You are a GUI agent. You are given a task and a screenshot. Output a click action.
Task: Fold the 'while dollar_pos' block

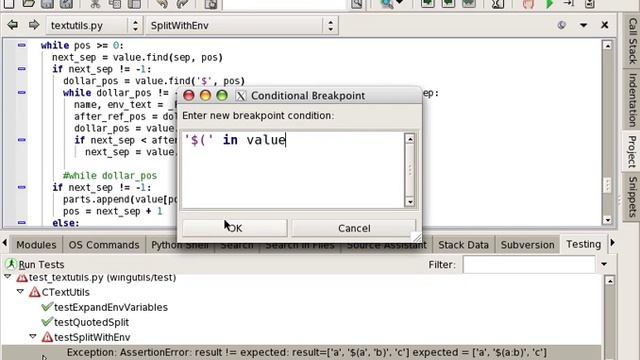(22, 92)
